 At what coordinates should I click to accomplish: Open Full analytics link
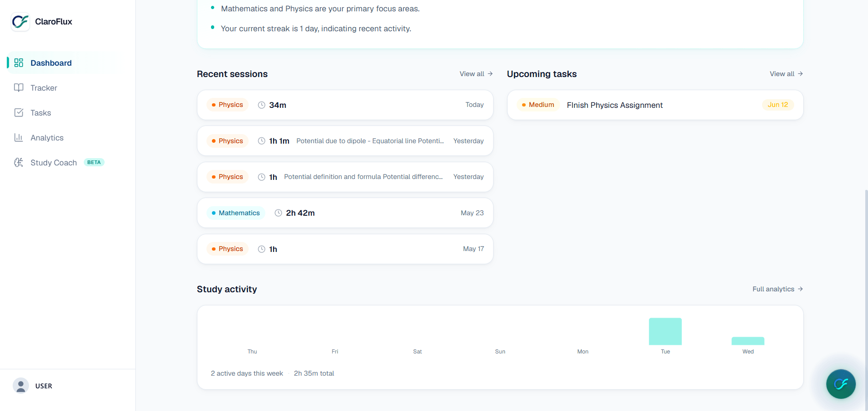tap(777, 289)
